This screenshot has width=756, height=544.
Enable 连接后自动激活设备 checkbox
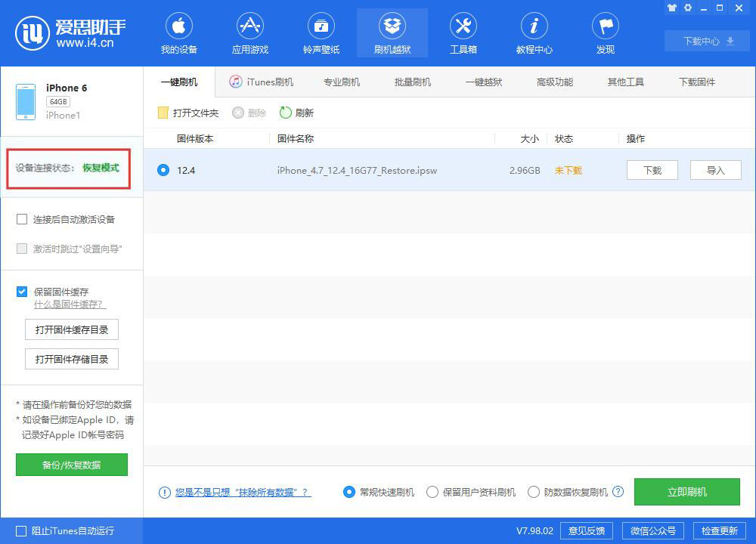pyautogui.click(x=21, y=219)
